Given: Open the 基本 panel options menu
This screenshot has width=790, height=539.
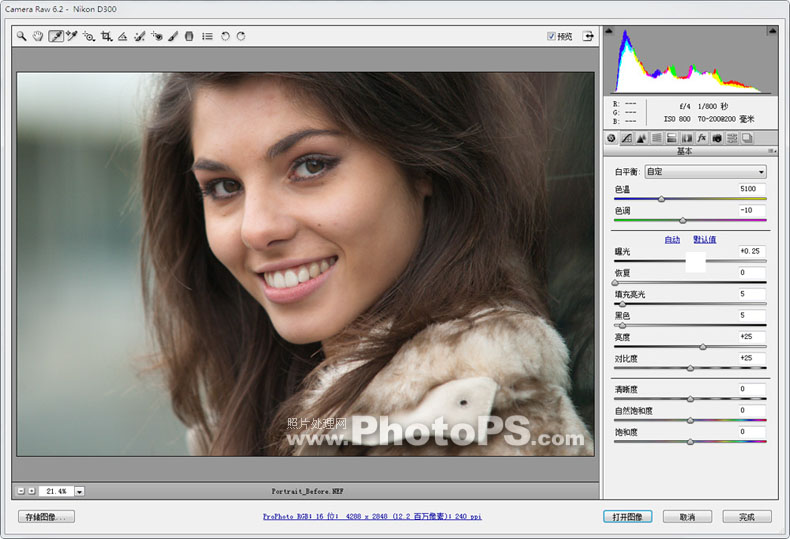Looking at the screenshot, I should point(771,151).
